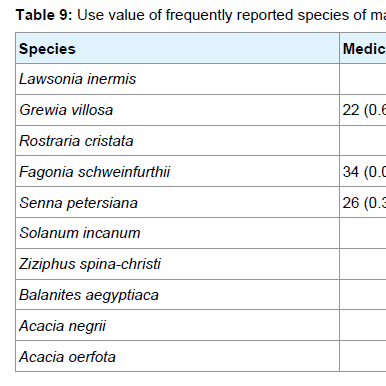
Task: Select the Ziziphus spina-christi row
Action: pyautogui.click(x=201, y=264)
